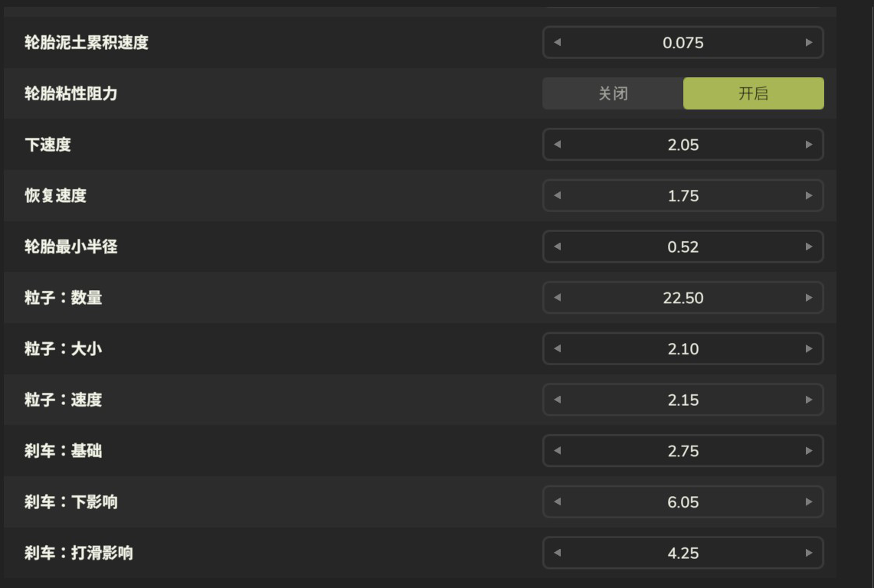The width and height of the screenshot is (874, 588).
Task: Increase 粒子：大小 using the right arrow
Action: click(x=808, y=349)
